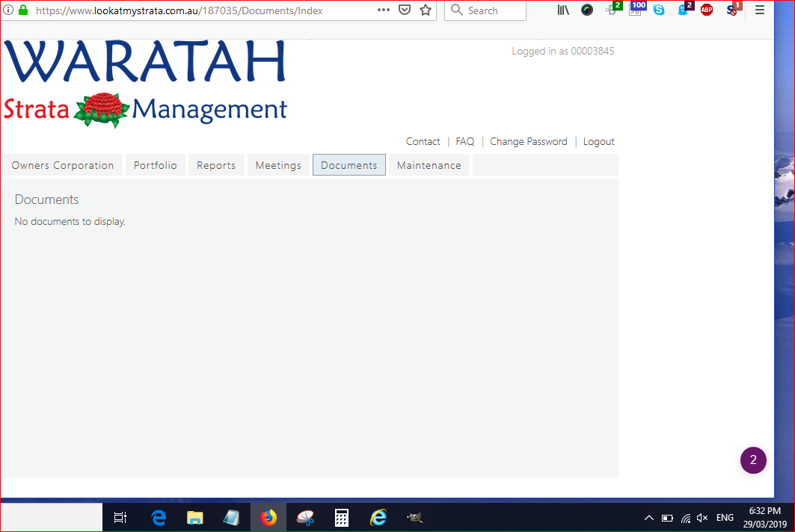Click the Documents heading text
Image resolution: width=795 pixels, height=532 pixels.
[x=46, y=199]
